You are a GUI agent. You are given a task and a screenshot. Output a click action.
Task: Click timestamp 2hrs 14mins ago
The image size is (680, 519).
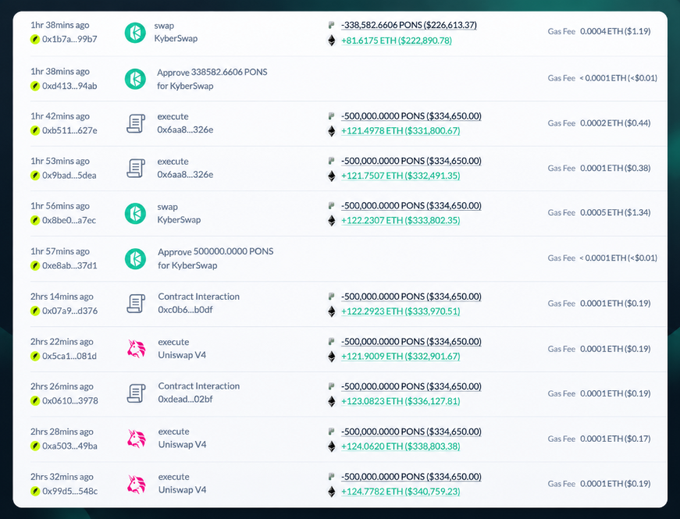[62, 297]
